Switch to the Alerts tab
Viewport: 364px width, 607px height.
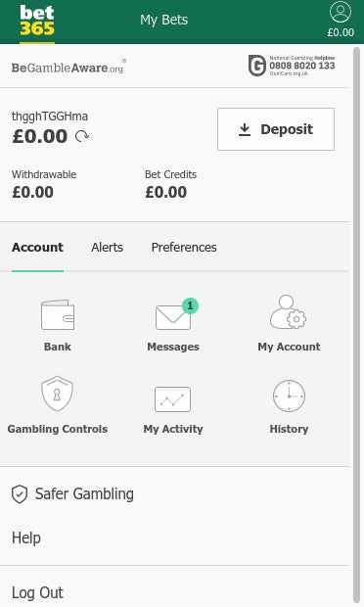pos(108,248)
